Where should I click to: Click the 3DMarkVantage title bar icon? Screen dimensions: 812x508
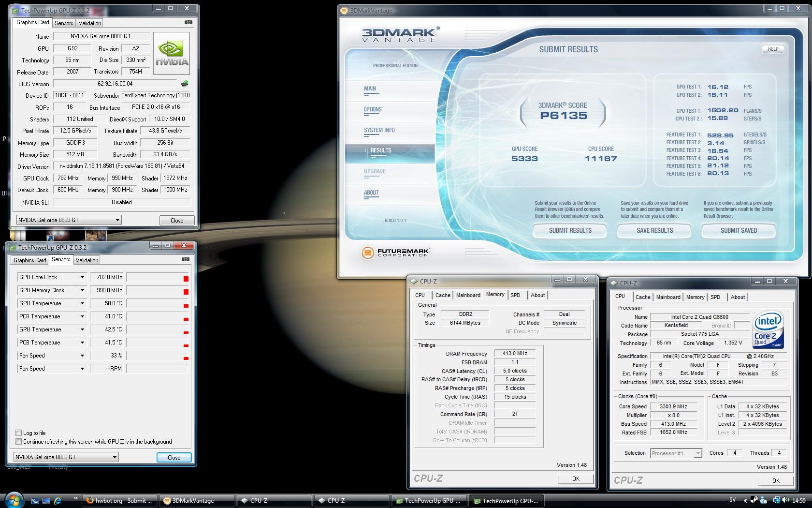344,10
